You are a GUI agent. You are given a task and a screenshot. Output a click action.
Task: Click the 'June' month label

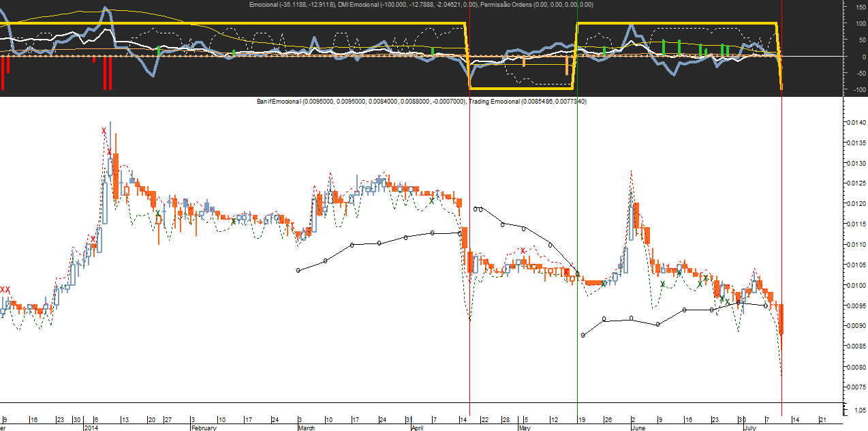pos(638,428)
